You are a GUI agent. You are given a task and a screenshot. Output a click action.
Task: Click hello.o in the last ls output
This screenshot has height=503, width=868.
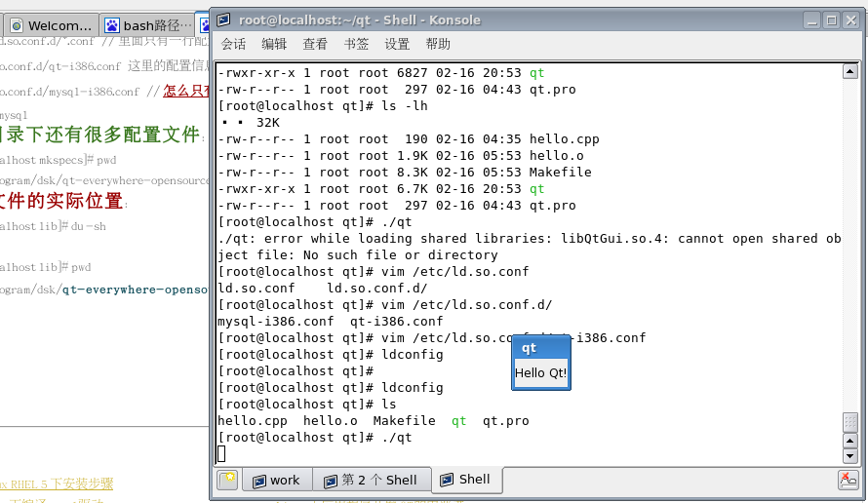(330, 421)
